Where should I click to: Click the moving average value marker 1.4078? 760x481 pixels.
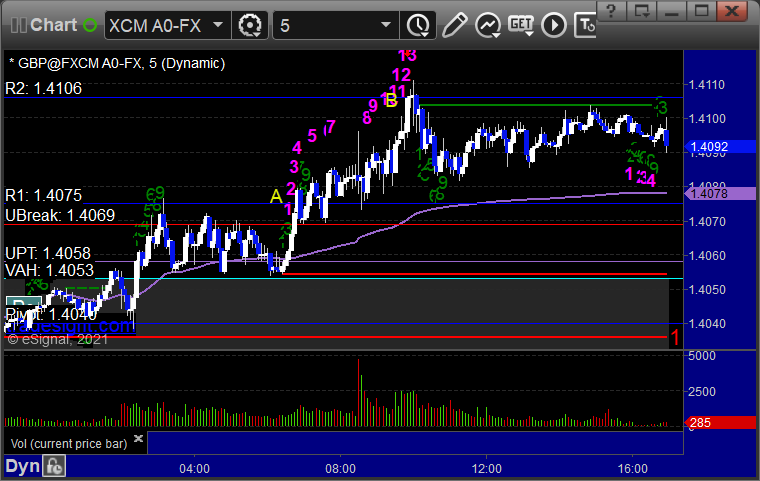(720, 194)
